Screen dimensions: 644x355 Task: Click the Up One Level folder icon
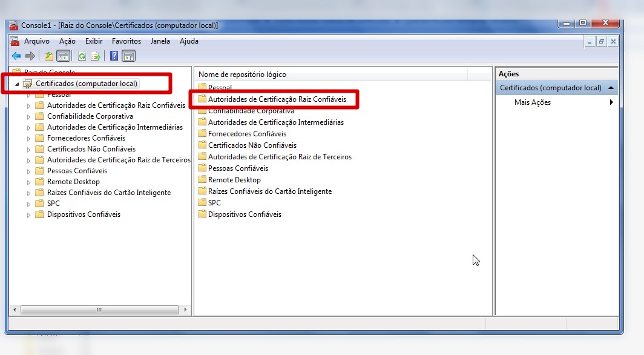(x=49, y=56)
